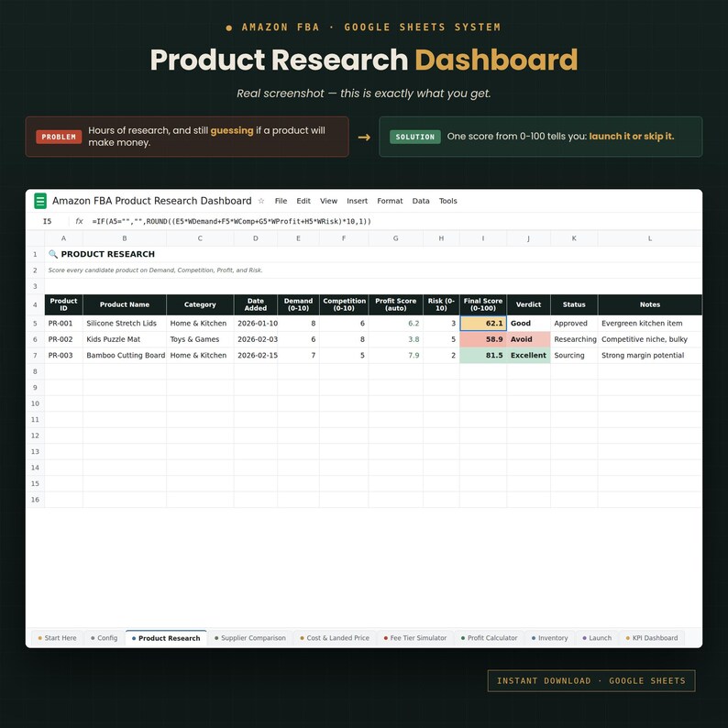Click the fx formula icon
Image resolution: width=728 pixels, height=728 pixels.
(x=80, y=222)
